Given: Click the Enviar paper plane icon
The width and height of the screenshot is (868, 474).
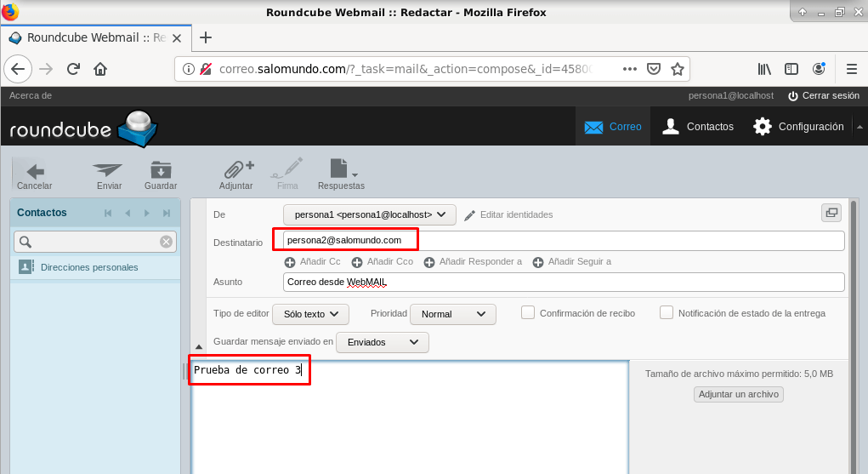Looking at the screenshot, I should point(108,170).
